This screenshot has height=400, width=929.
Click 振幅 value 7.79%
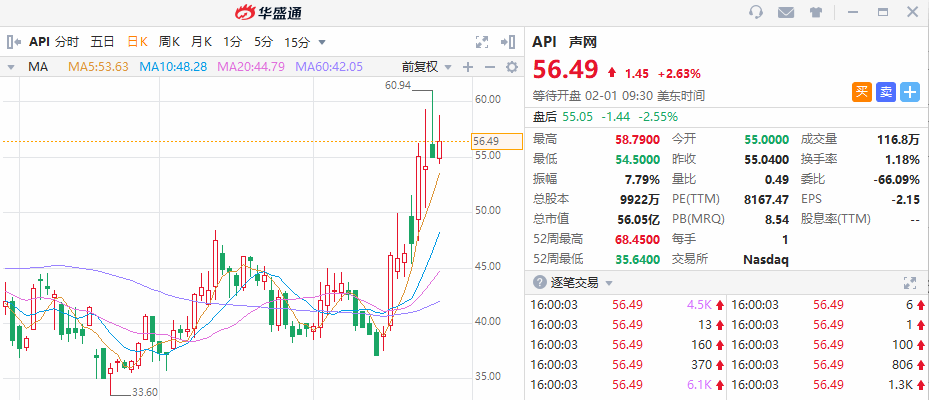tap(642, 179)
